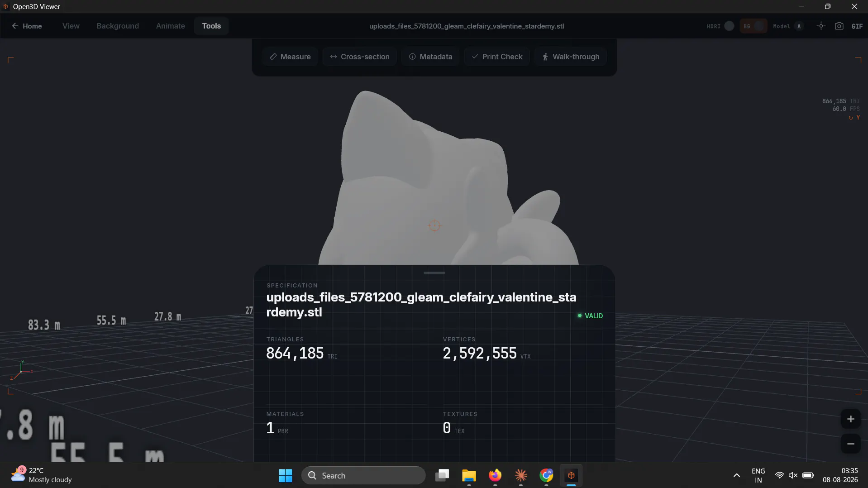
Task: Open the View menu
Action: tap(71, 26)
